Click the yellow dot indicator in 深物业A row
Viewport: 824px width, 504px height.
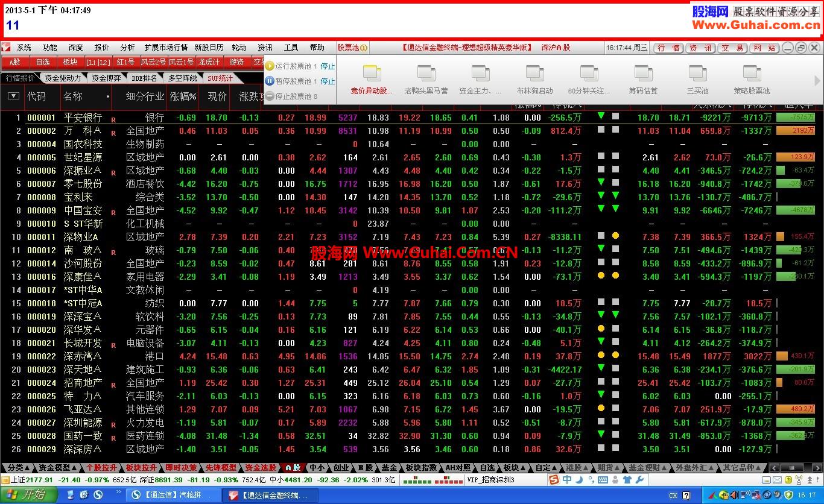click(615, 236)
